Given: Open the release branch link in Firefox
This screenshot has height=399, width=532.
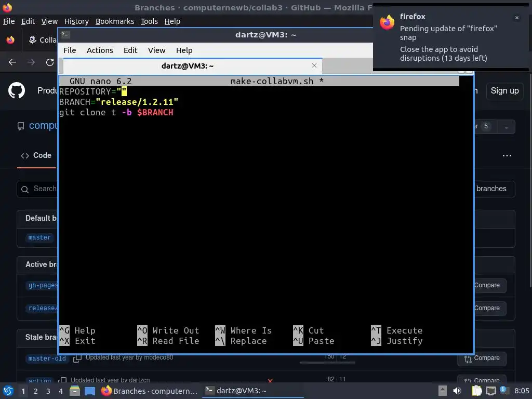Looking at the screenshot, I should pyautogui.click(x=42, y=308).
